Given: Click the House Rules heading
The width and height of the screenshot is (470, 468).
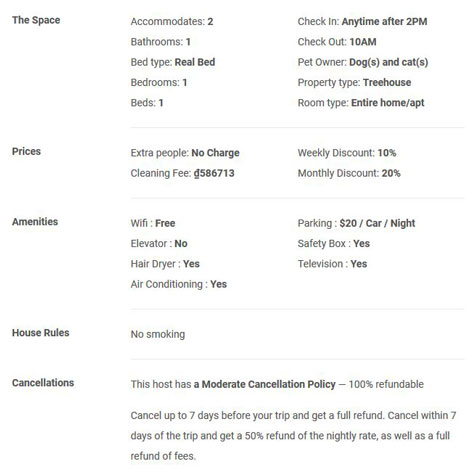Looking at the screenshot, I should pos(41,333).
